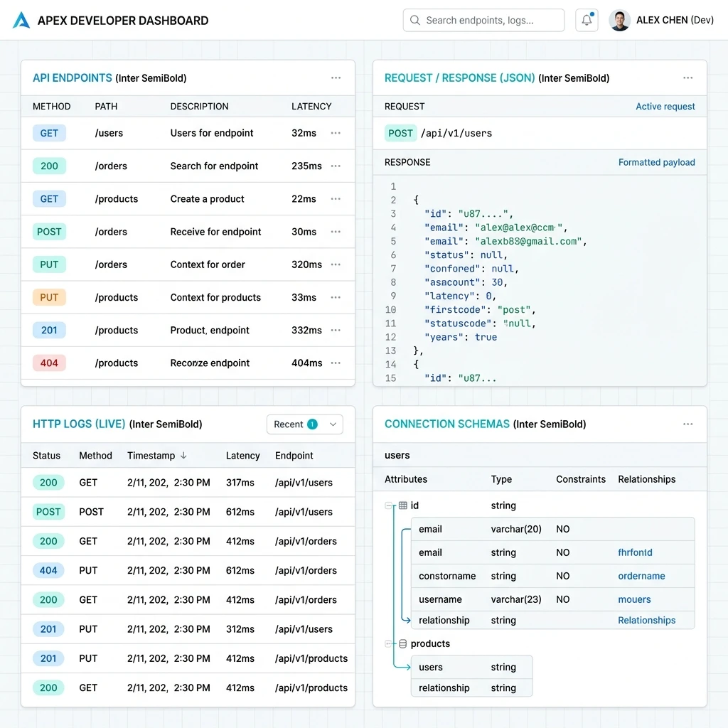The height and width of the screenshot is (728, 728).
Task: Open the fhrfonId relationship link
Action: pos(635,552)
